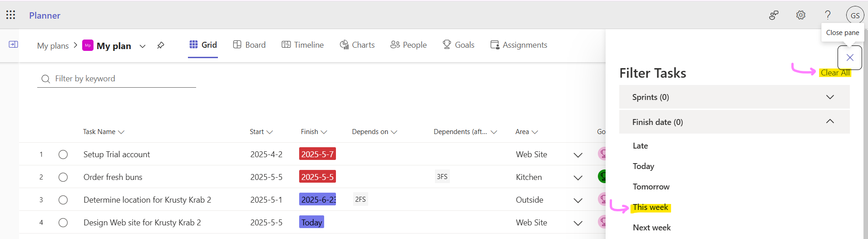Click the 2FS depends-on tag

[360, 199]
